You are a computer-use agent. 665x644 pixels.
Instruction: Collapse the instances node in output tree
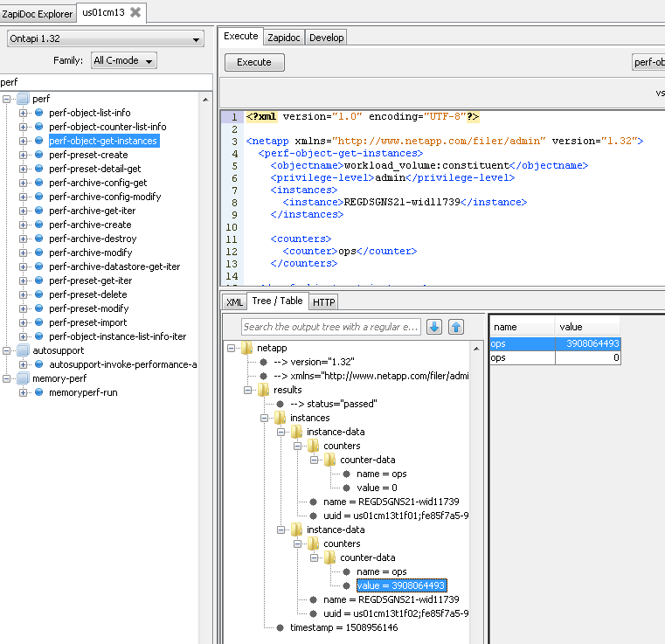pos(266,418)
